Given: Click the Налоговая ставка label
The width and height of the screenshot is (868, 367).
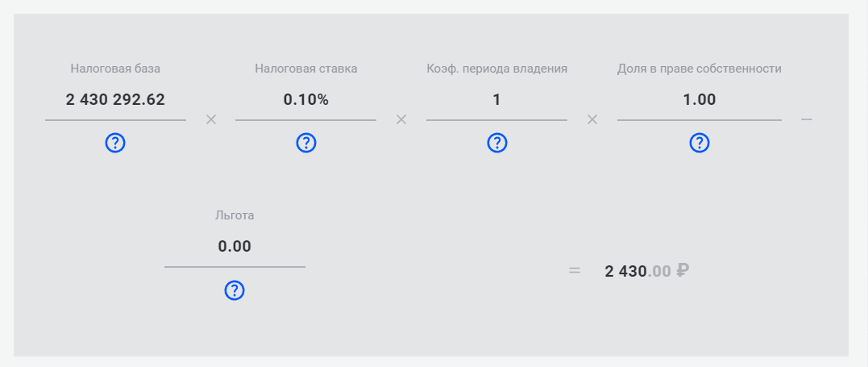Looking at the screenshot, I should click(306, 69).
